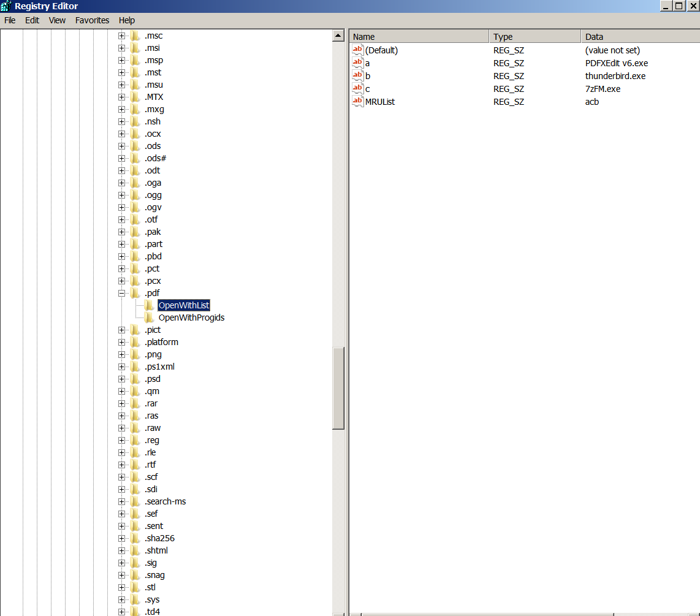Viewport: 700px width, 616px height.
Task: Select the OpenWithList key
Action: [184, 305]
